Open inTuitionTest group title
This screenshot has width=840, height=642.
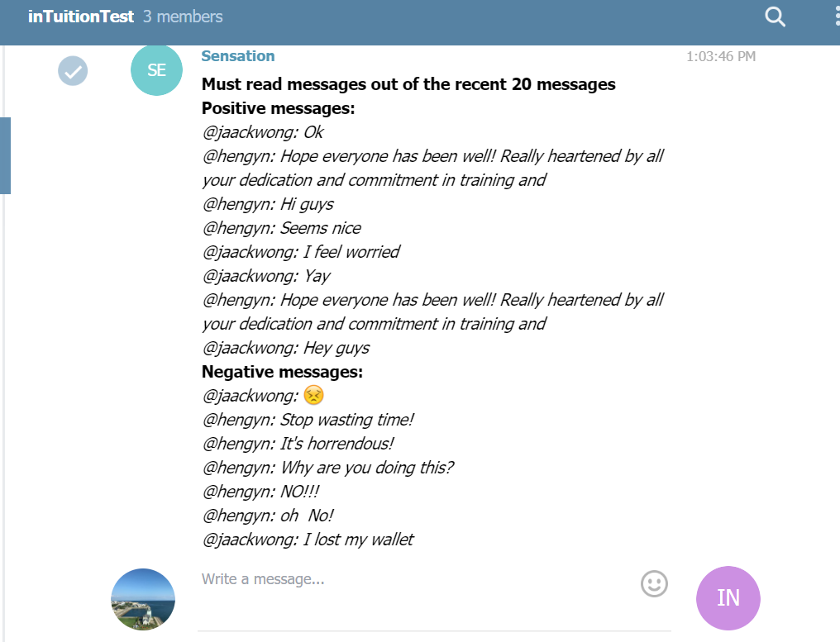click(x=80, y=17)
